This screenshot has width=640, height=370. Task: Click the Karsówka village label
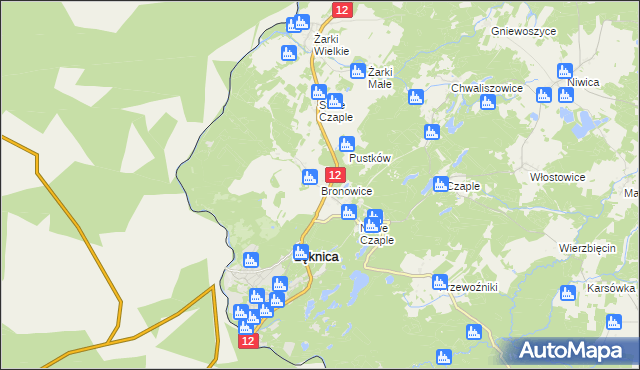(x=611, y=288)
